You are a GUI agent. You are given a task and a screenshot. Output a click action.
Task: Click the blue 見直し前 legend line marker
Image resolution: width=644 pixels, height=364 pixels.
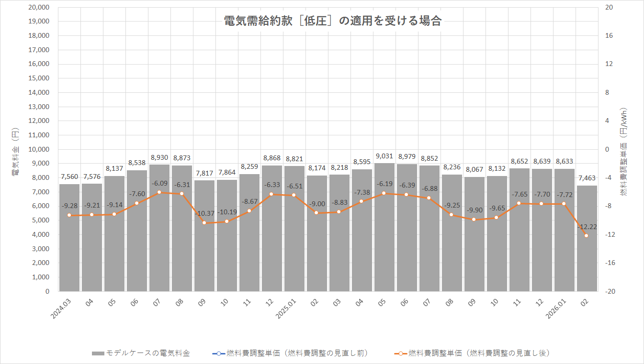(x=218, y=353)
